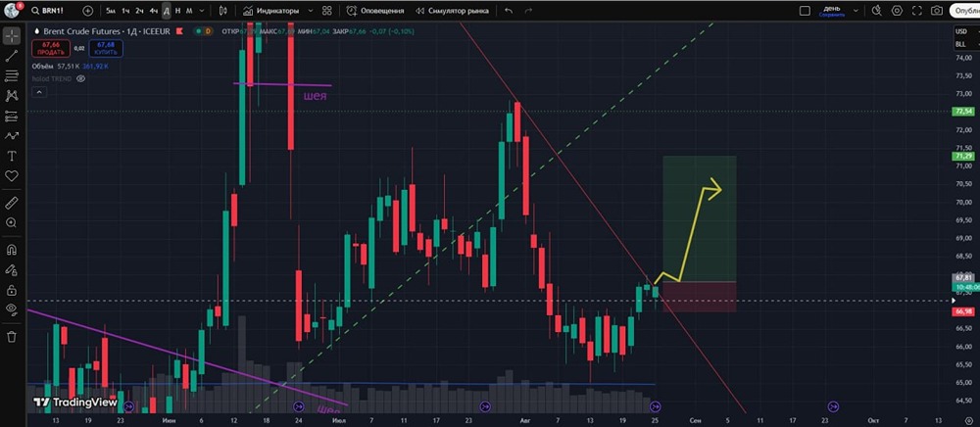Select the text annotation tool

click(11, 156)
